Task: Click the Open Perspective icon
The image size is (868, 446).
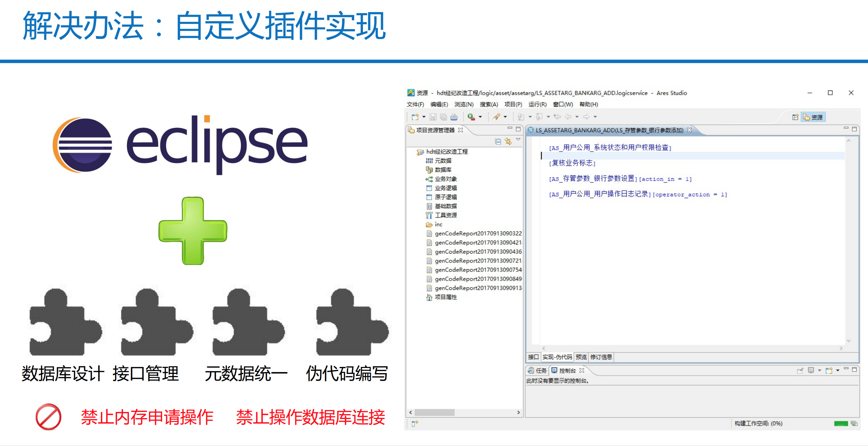Action: (795, 117)
